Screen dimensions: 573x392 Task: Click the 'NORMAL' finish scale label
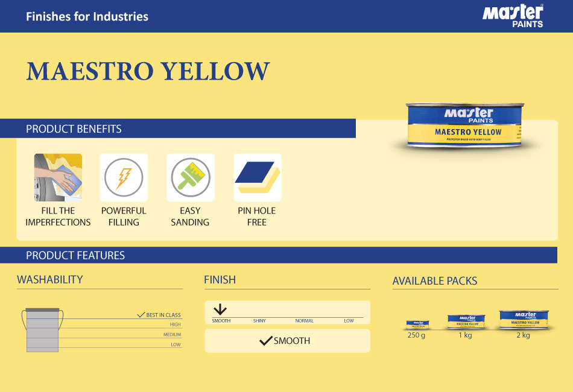[305, 321]
